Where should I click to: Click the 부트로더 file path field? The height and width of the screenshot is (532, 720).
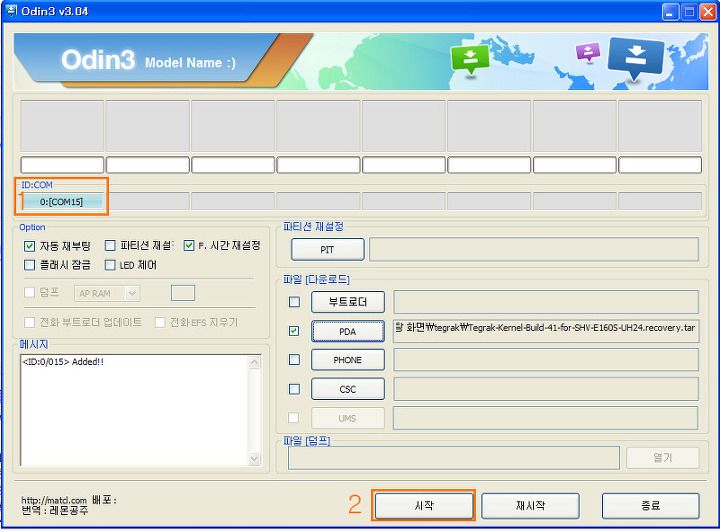click(x=546, y=302)
